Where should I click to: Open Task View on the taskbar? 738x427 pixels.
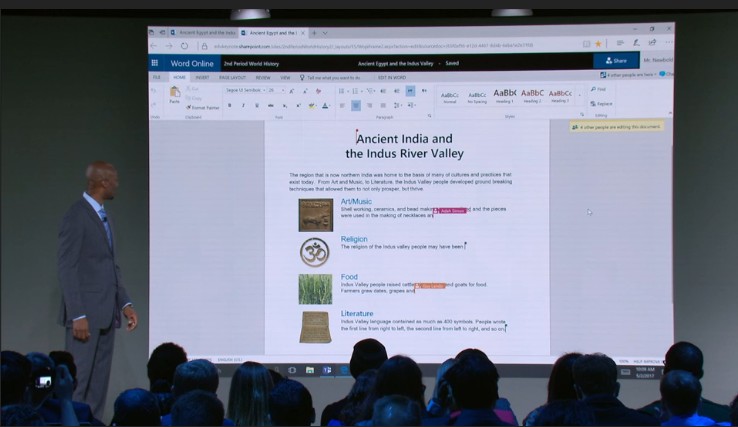[x=292, y=370]
